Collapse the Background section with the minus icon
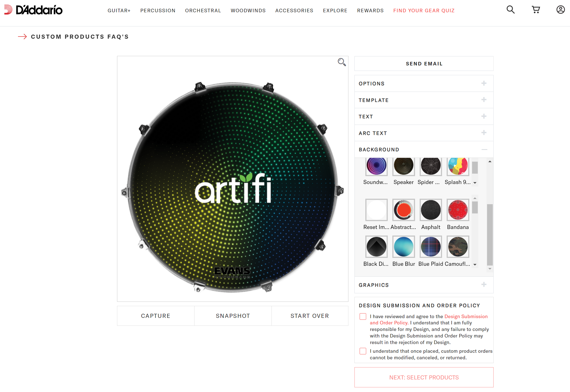The height and width of the screenshot is (392, 570). click(x=484, y=149)
